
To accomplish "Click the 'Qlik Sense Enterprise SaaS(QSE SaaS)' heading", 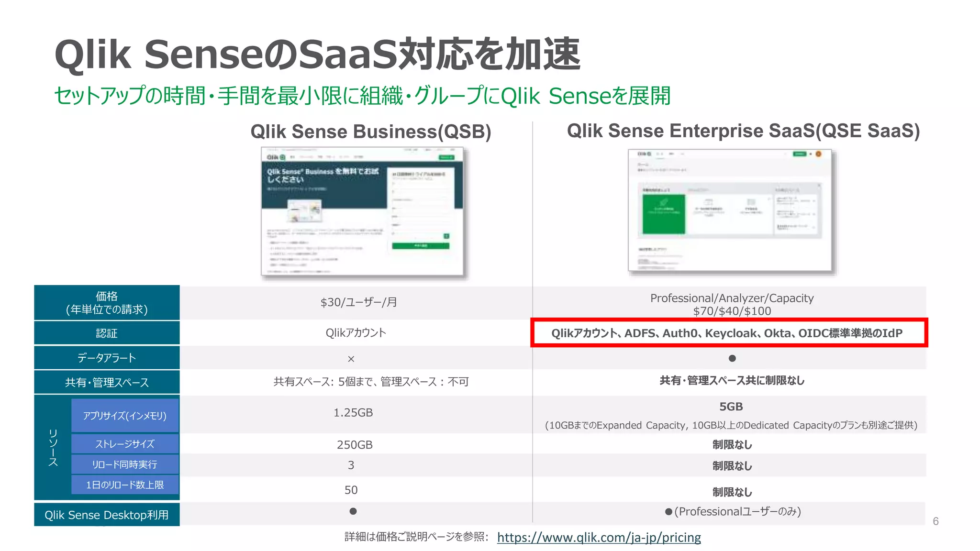I will pos(743,131).
